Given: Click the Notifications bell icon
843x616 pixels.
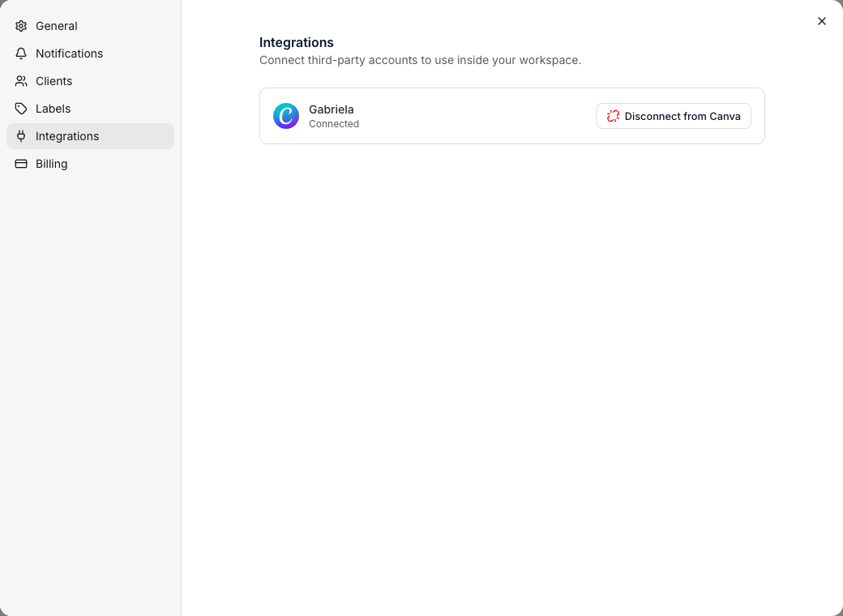Looking at the screenshot, I should (x=21, y=53).
